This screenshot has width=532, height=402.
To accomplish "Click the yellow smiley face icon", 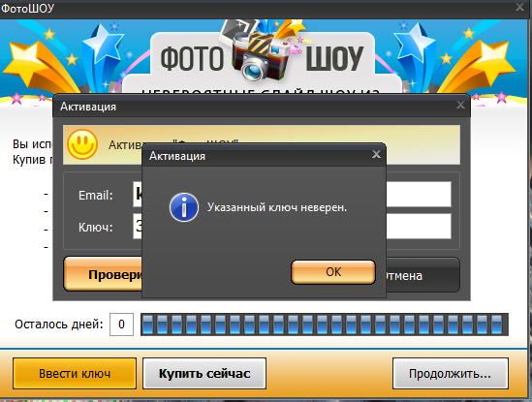I will [x=82, y=144].
